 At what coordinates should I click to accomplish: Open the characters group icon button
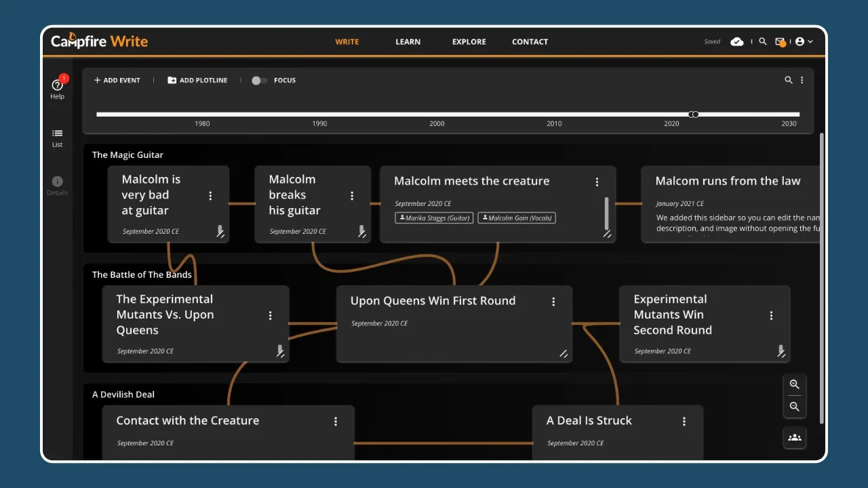click(795, 438)
